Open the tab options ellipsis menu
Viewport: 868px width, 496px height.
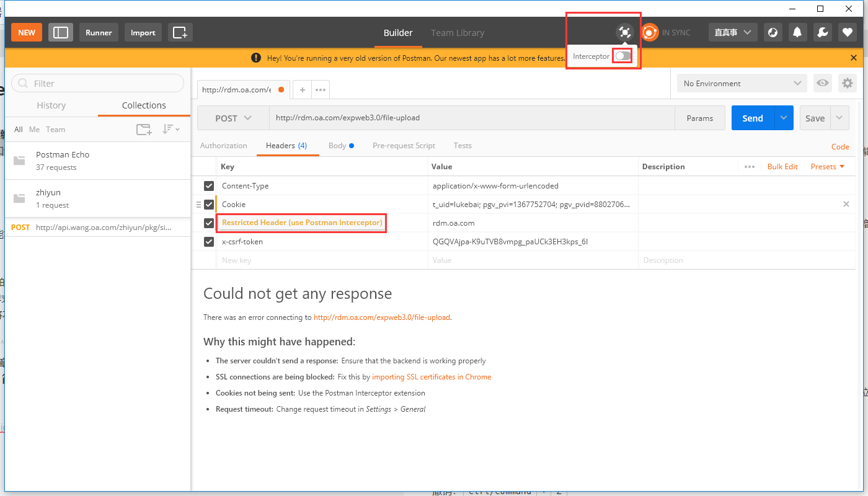(321, 90)
